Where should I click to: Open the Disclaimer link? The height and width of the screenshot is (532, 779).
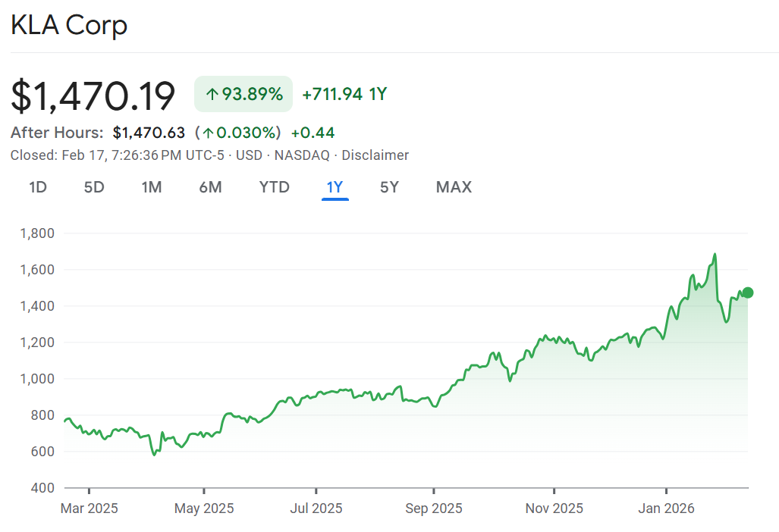pos(375,155)
